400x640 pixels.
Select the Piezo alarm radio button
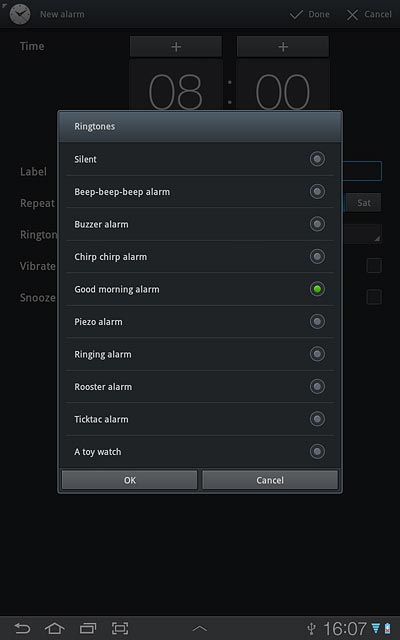[x=317, y=322]
